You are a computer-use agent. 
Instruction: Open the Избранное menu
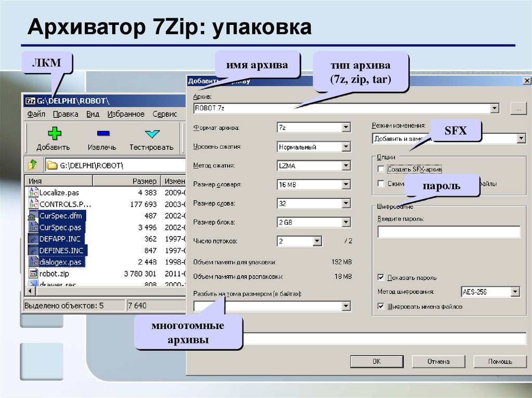(x=126, y=114)
